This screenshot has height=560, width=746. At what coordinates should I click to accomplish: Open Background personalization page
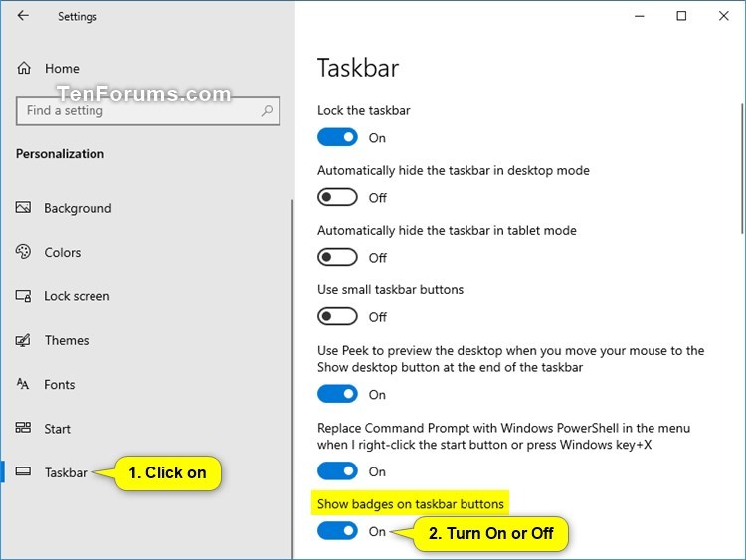78,208
